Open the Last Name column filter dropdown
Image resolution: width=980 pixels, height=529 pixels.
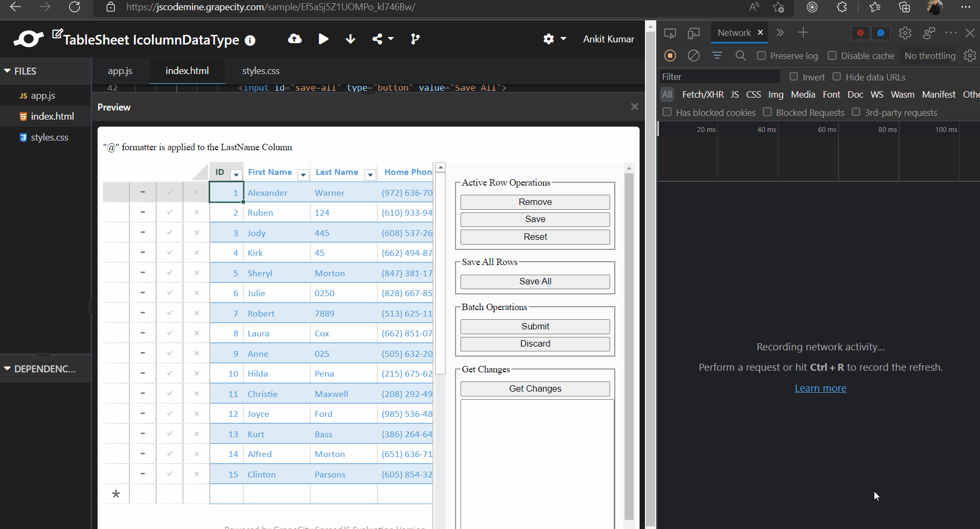(x=370, y=175)
